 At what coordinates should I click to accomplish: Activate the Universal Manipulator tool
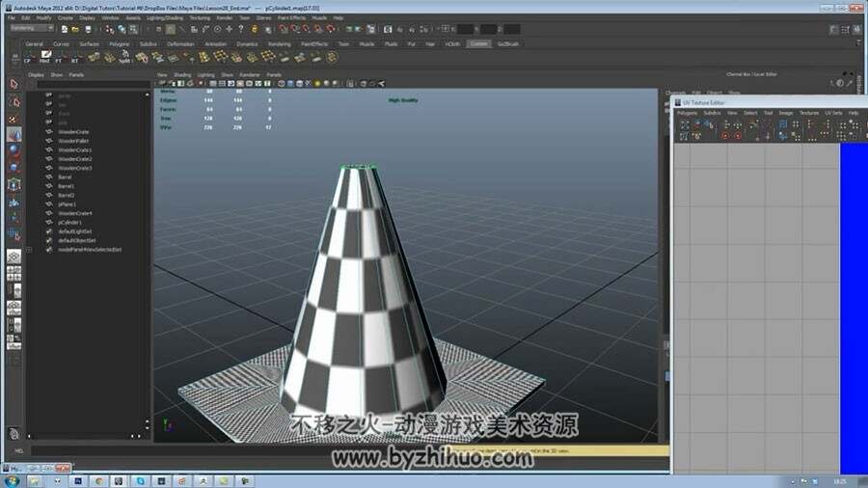point(14,185)
